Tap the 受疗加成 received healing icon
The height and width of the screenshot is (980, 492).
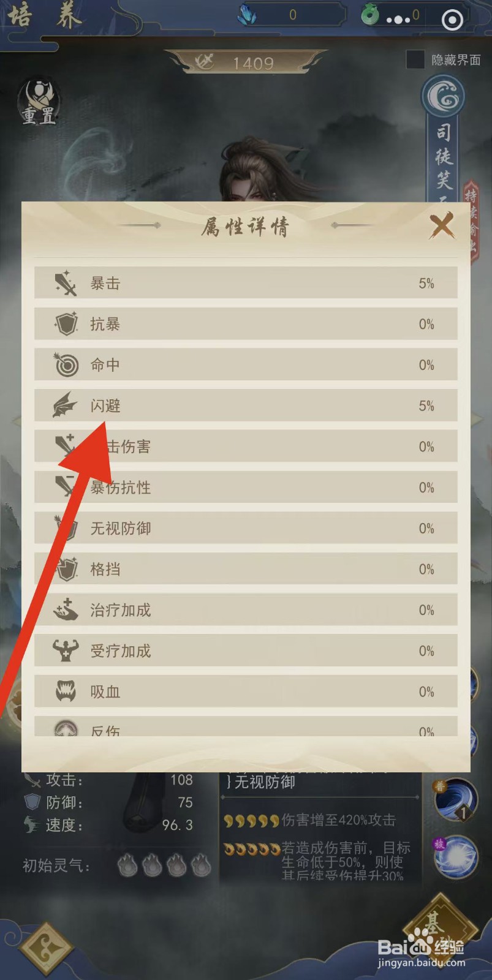coord(66,650)
